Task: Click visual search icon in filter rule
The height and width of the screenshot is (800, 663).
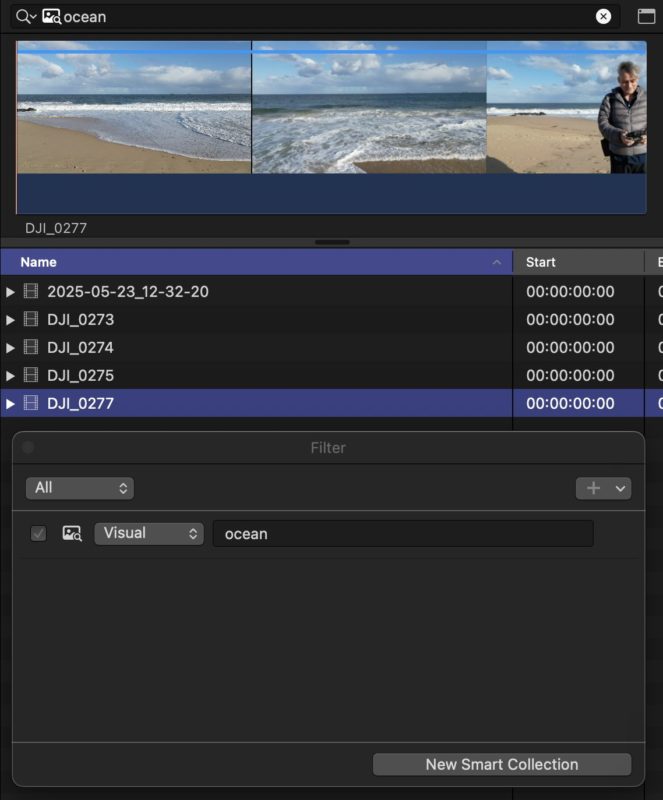Action: click(x=72, y=534)
